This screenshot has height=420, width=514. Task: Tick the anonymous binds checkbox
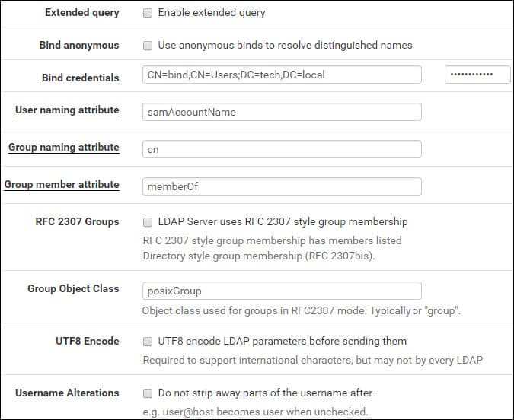[148, 46]
